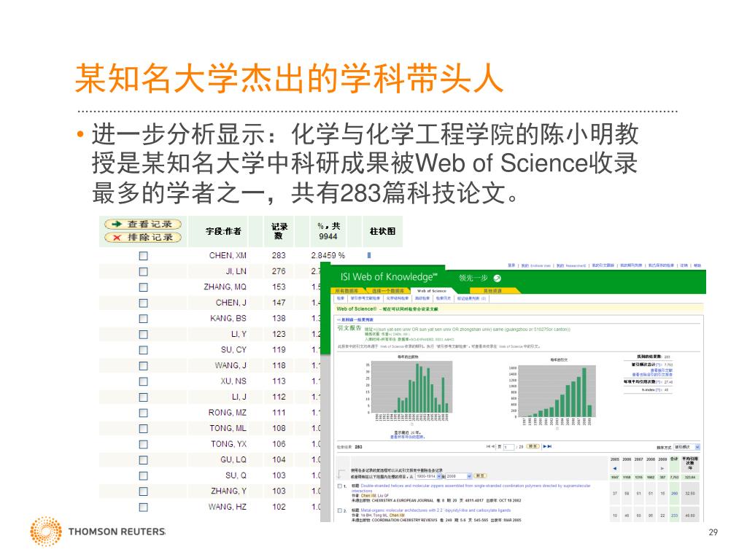Select the author name CHEN, XM
The image size is (747, 560).
228,256
